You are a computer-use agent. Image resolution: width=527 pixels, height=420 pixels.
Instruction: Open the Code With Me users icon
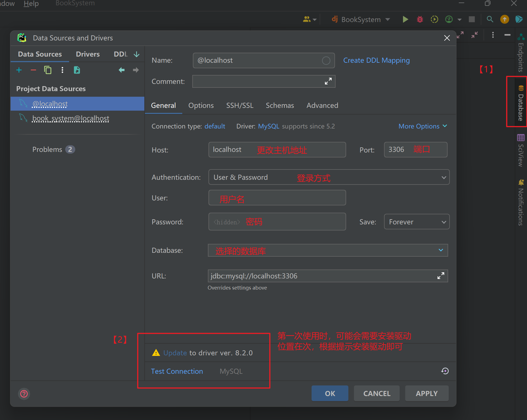[x=307, y=19]
